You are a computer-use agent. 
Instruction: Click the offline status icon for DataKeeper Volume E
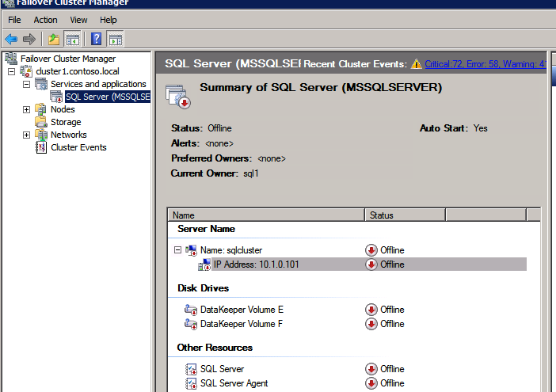coord(371,310)
